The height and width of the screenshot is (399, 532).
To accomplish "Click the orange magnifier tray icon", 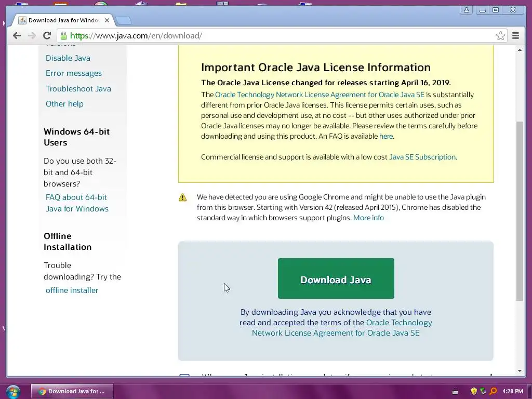I will coord(493,392).
